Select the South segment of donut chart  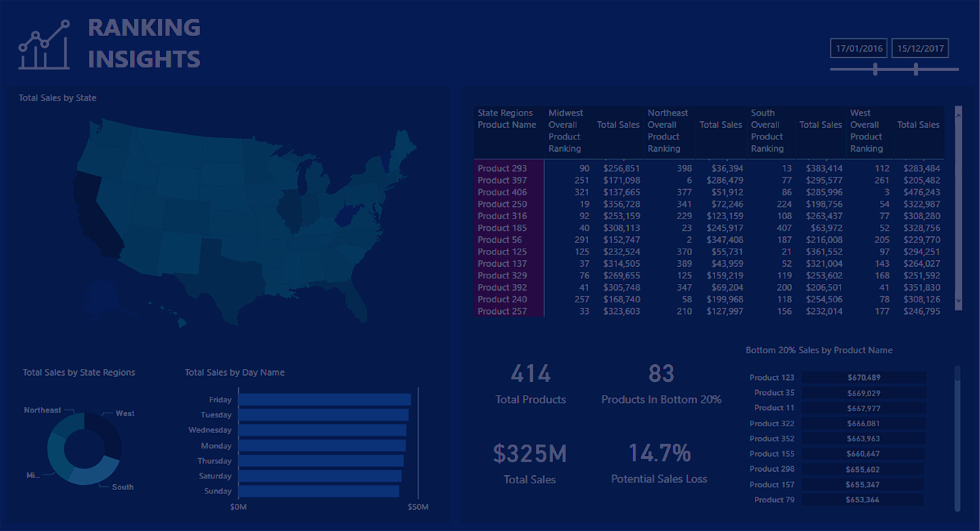pos(94,472)
